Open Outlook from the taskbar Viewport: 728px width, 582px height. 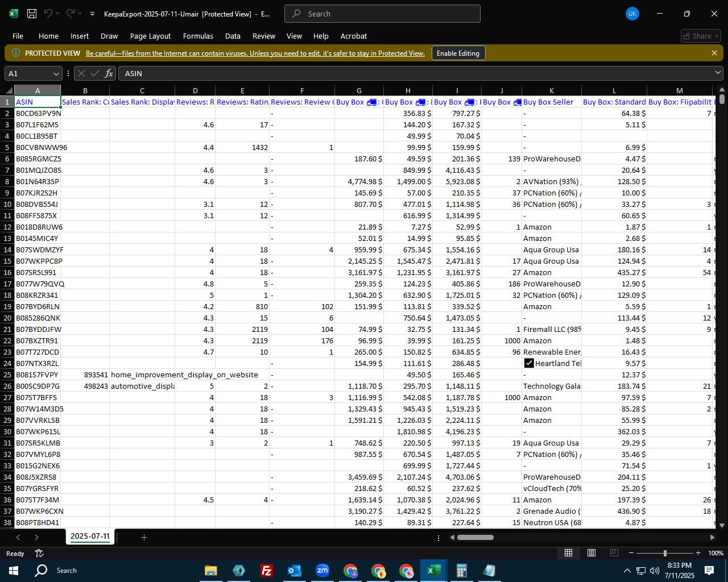point(294,570)
